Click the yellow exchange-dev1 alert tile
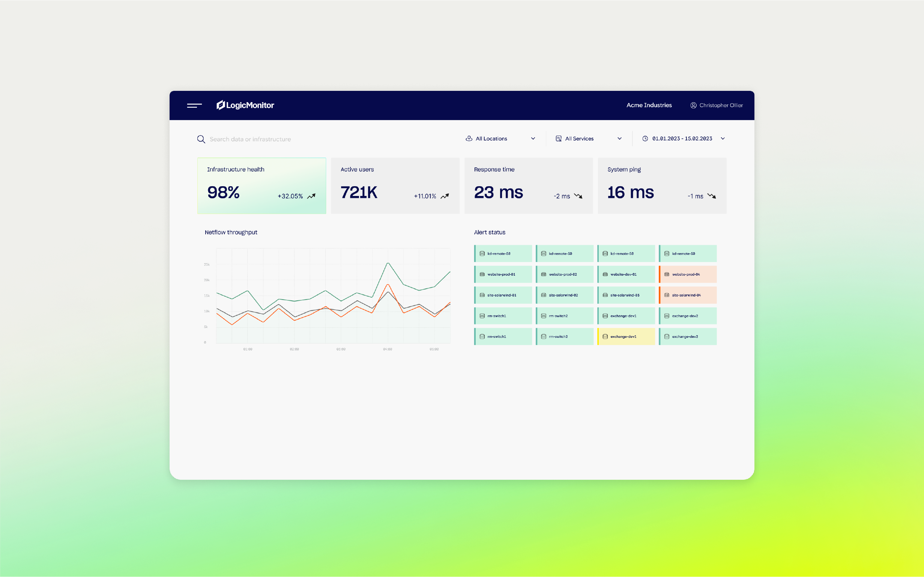 pos(626,337)
